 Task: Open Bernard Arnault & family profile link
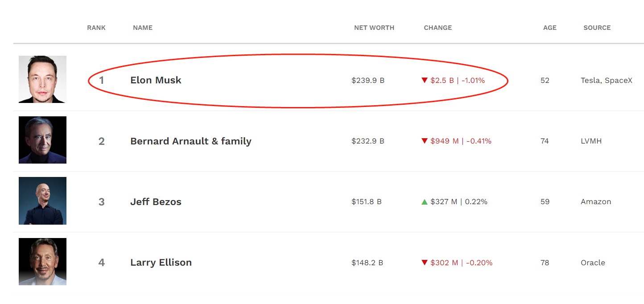(x=191, y=141)
